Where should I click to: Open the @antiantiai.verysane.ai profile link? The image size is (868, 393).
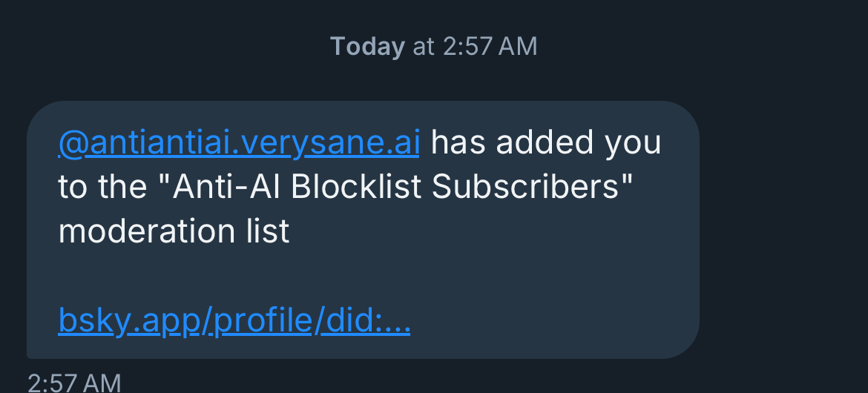238,143
